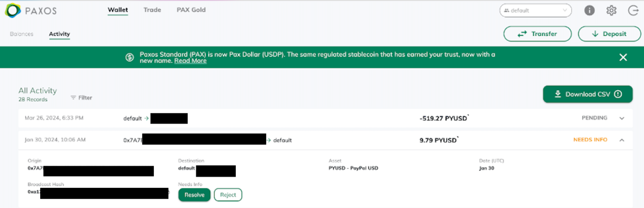
Task: Collapse the Jan 30 needs info row
Action: click(x=622, y=140)
